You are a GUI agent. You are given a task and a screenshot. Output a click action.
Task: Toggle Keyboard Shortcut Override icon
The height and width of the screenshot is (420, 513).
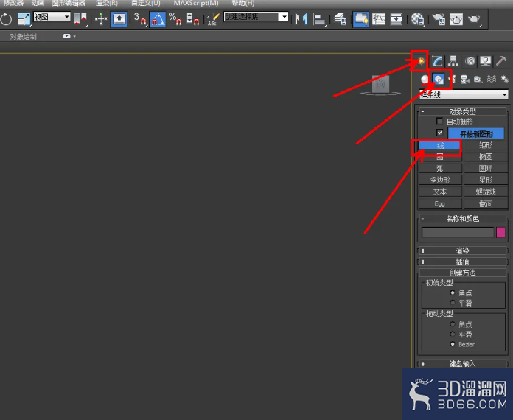click(x=119, y=19)
